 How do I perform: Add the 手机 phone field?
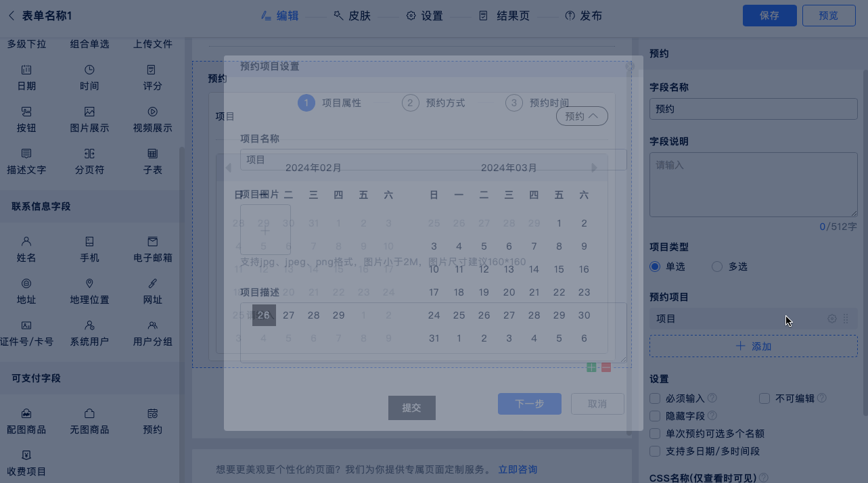click(89, 249)
